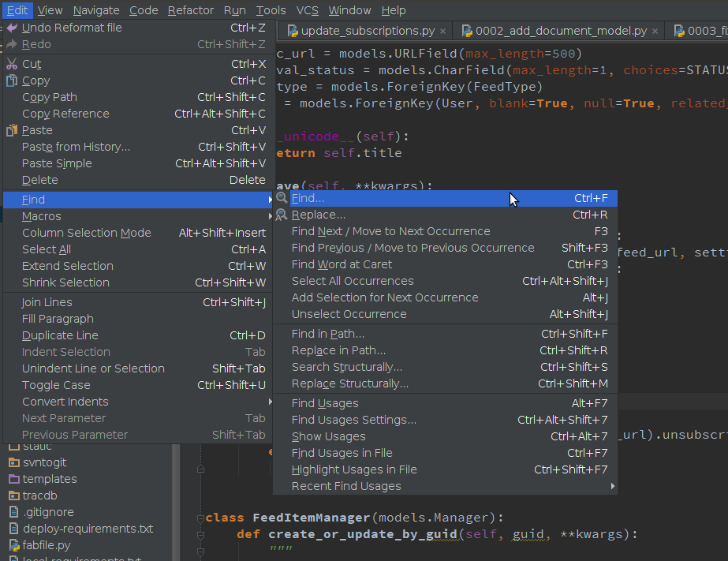The image size is (728, 561).
Task: Expand the Macros submenu arrow
Action: 270,216
